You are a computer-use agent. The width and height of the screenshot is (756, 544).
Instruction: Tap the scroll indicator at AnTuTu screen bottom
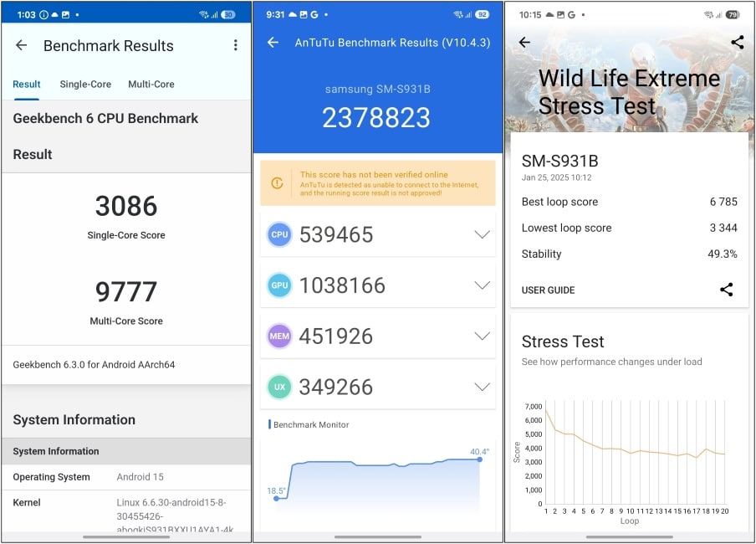pos(377,538)
